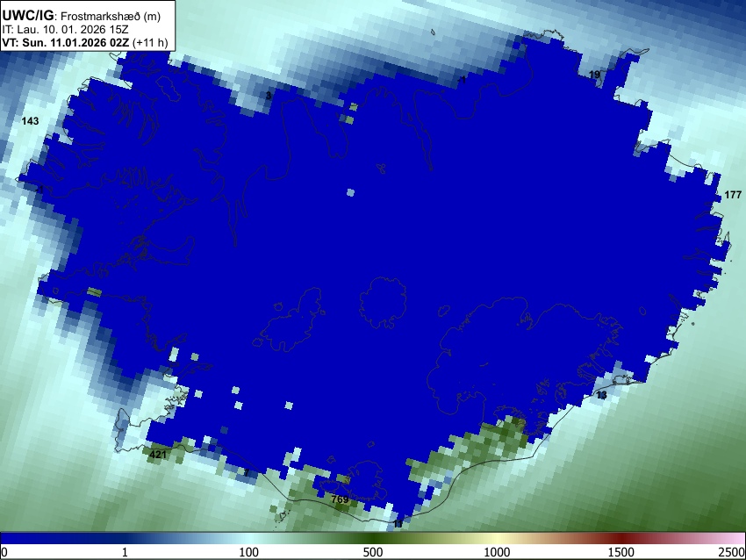Click the colorbar label 1000
746x560 pixels.
[x=497, y=552]
